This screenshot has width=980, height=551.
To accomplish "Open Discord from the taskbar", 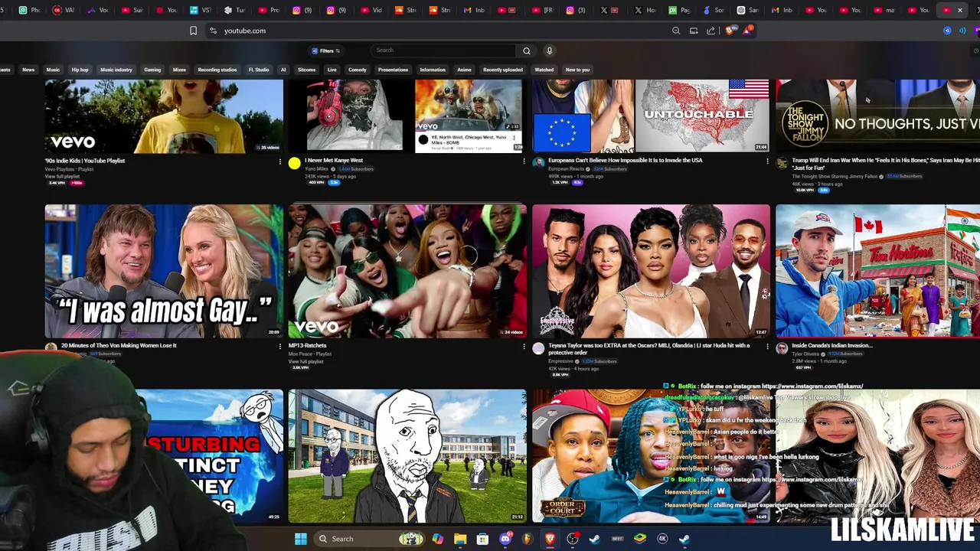I will 505,539.
